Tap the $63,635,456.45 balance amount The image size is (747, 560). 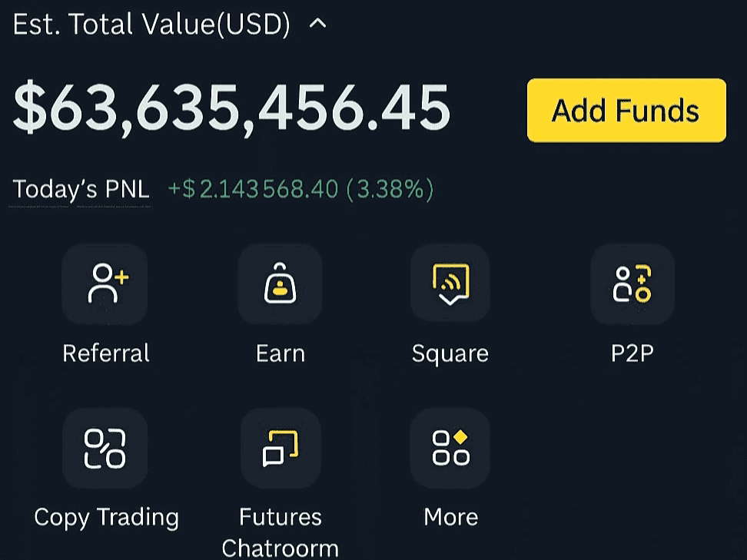coord(232,108)
